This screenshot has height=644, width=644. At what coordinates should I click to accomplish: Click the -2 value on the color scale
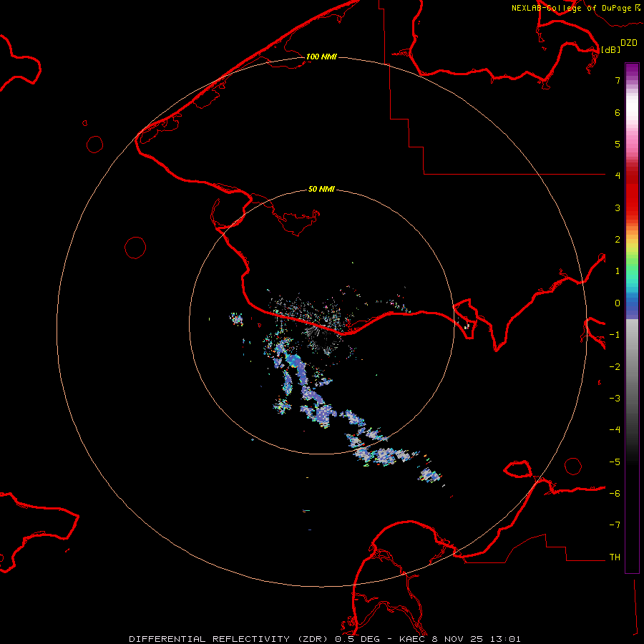click(615, 367)
